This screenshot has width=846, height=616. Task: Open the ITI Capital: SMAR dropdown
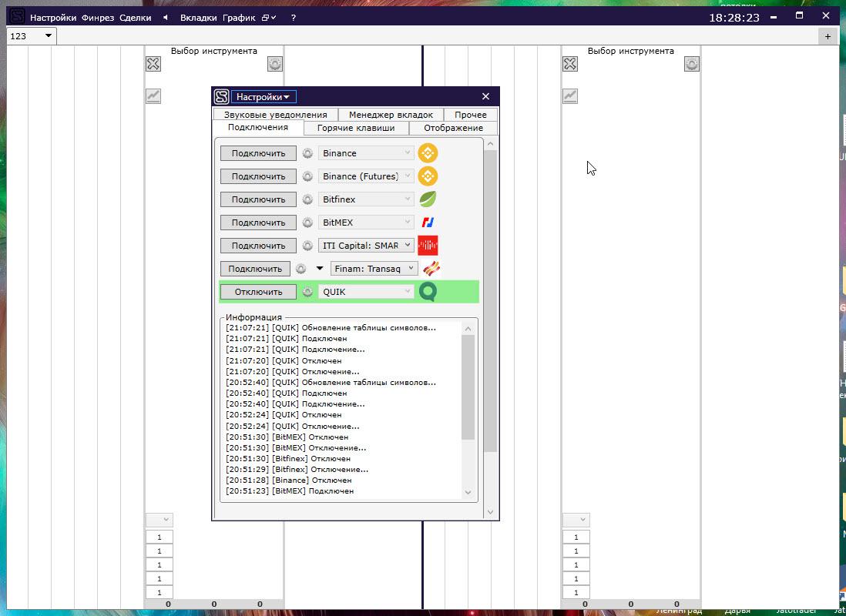pos(366,246)
